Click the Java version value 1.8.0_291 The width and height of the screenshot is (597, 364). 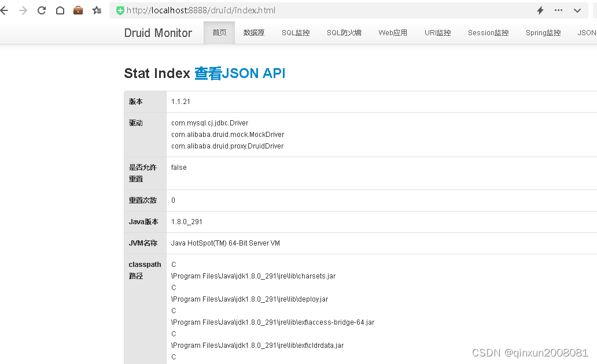click(186, 222)
